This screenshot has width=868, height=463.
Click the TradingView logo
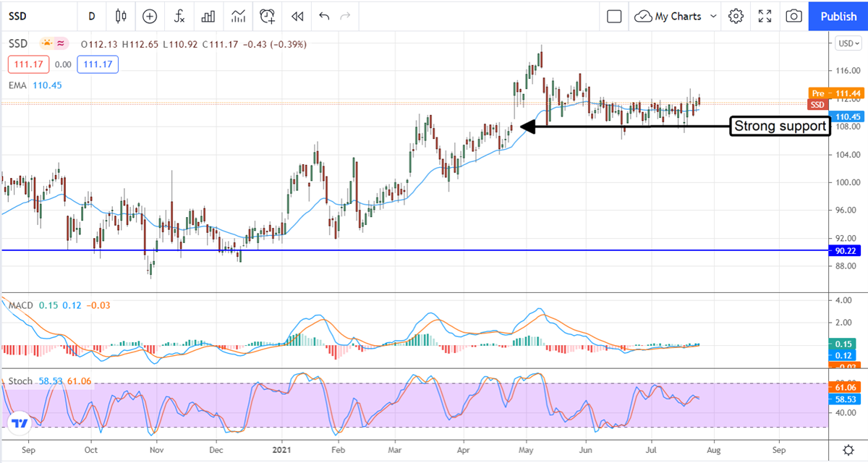[x=19, y=423]
